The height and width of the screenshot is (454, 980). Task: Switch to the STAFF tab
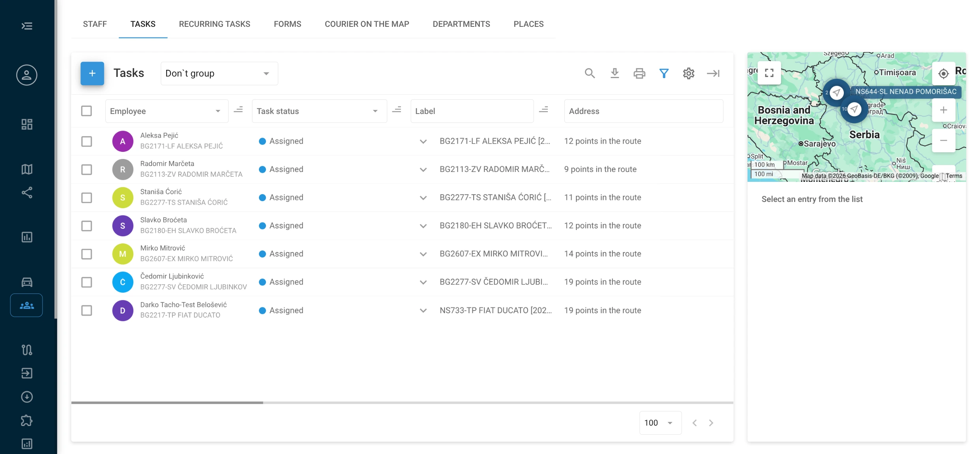(95, 24)
